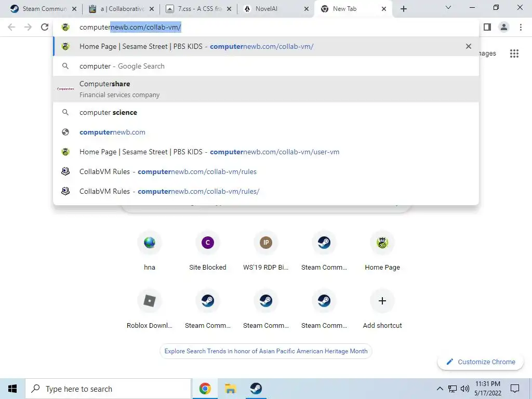This screenshot has height=399, width=532.
Task: Pick the Computershare suggestion
Action: pyautogui.click(x=266, y=89)
